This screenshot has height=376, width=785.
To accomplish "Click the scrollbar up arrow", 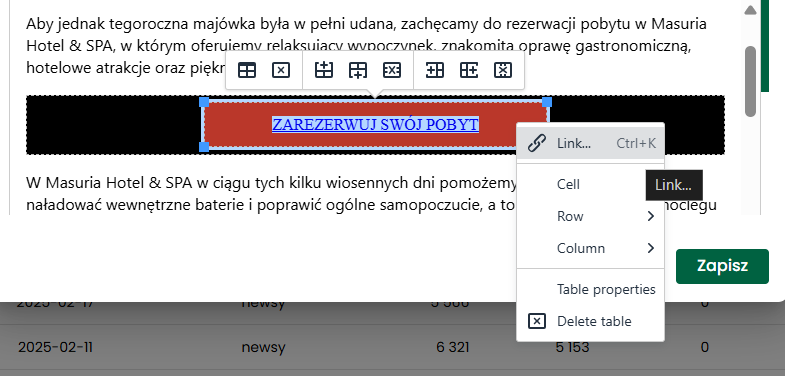I will tap(750, 10).
